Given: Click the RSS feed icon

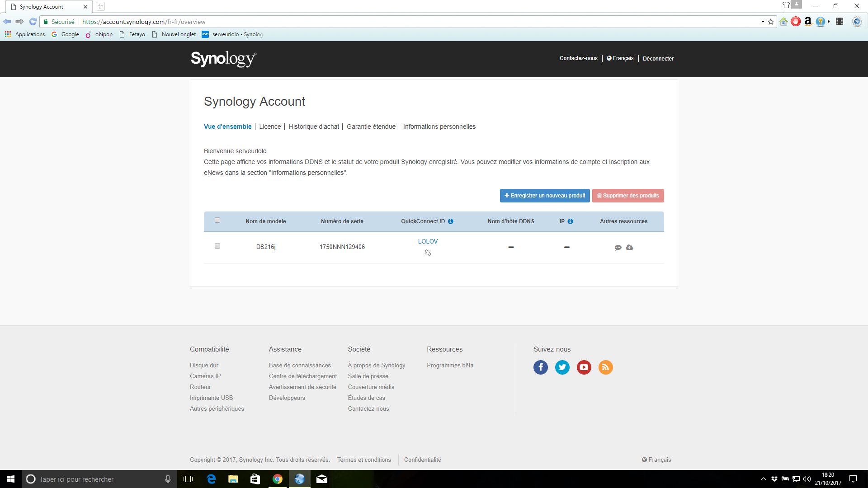Looking at the screenshot, I should (606, 367).
